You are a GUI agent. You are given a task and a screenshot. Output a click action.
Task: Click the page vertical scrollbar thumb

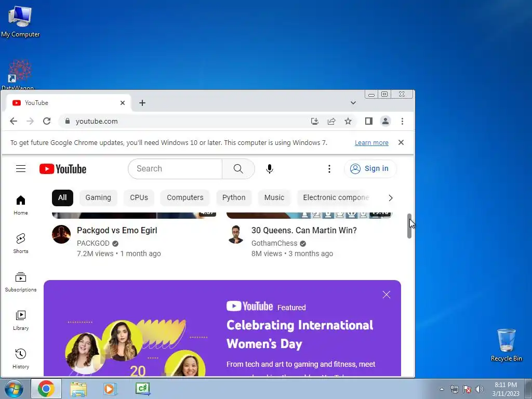pyautogui.click(x=409, y=226)
